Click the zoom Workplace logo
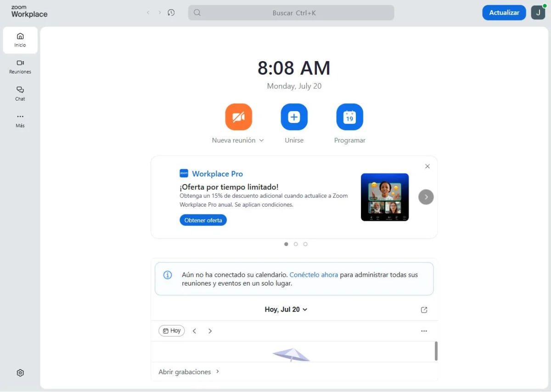The height and width of the screenshot is (392, 551). [x=29, y=12]
